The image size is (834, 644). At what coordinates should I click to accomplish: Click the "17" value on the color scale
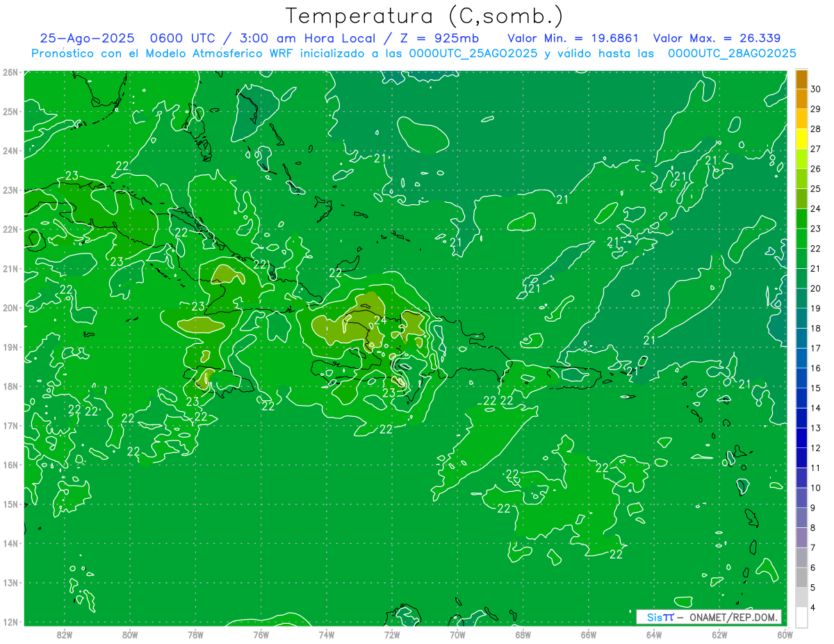(x=816, y=348)
